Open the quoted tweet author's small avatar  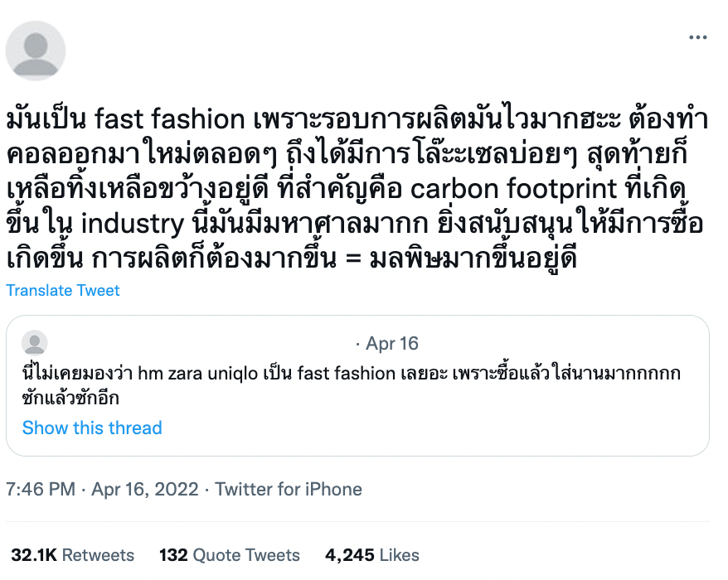(x=34, y=343)
